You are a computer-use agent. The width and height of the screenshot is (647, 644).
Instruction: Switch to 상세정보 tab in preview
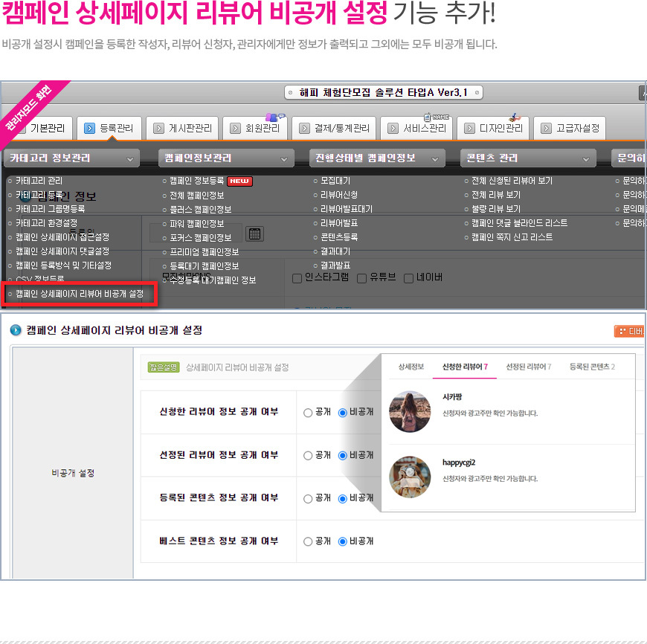(x=411, y=367)
